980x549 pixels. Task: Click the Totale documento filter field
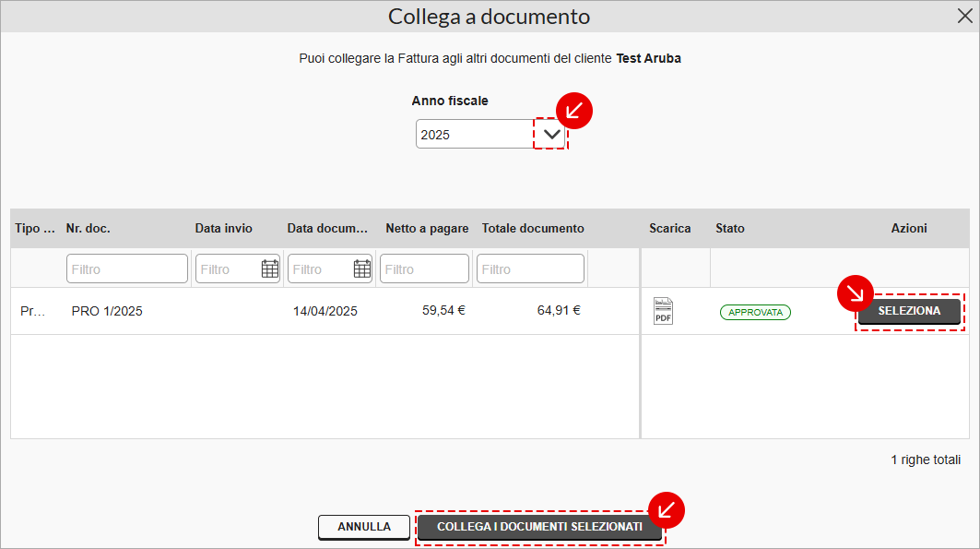point(530,269)
